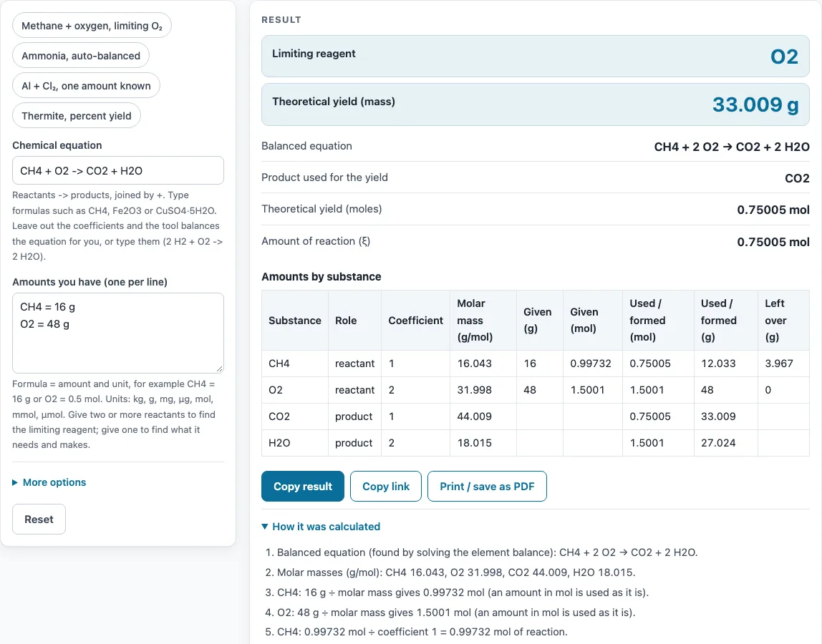Image resolution: width=822 pixels, height=644 pixels.
Task: Expand the More options section
Action: tap(49, 482)
